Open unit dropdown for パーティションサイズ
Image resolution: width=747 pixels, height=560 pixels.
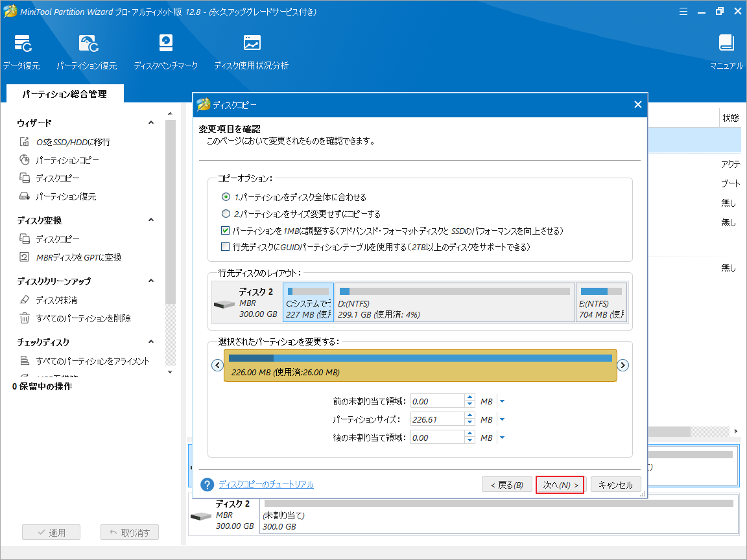(x=502, y=419)
